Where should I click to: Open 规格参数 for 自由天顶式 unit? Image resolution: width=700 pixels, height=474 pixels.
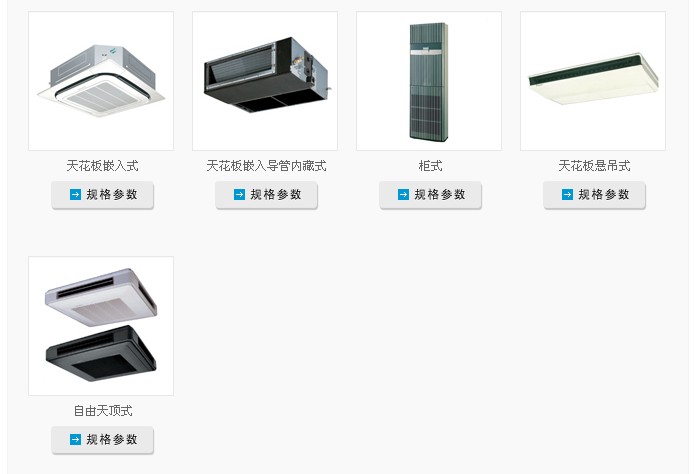[x=102, y=440]
